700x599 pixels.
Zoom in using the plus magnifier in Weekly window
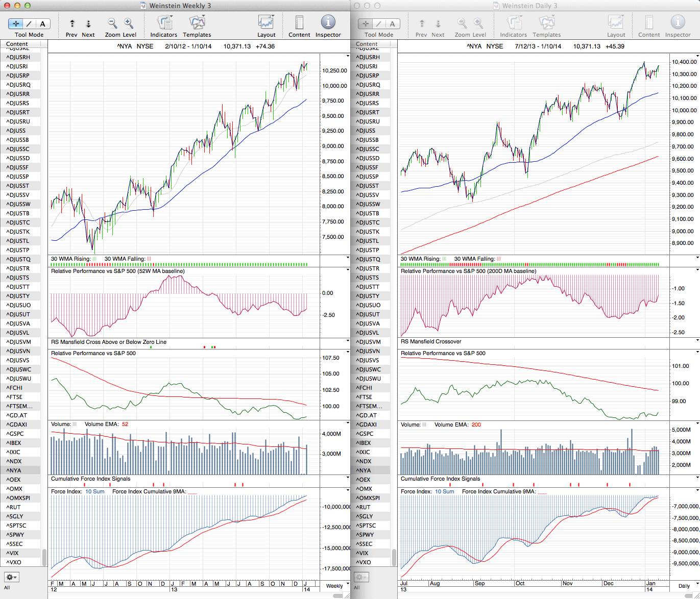pos(129,23)
